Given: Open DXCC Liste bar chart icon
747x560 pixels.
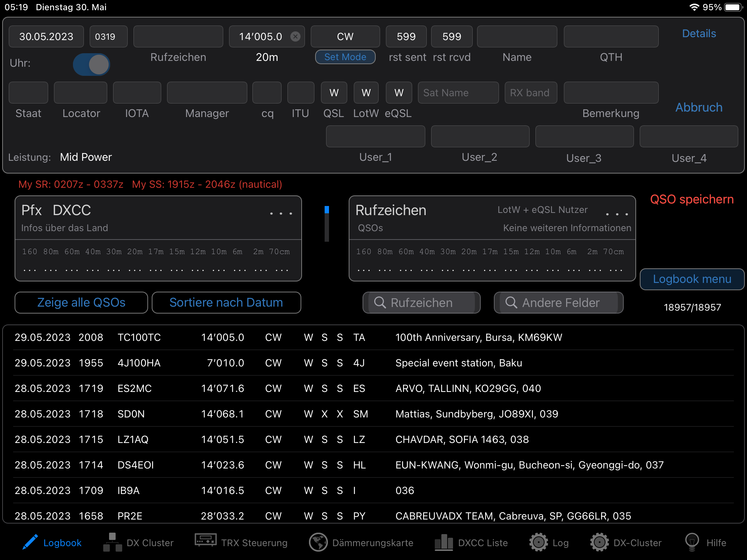Looking at the screenshot, I should [444, 542].
